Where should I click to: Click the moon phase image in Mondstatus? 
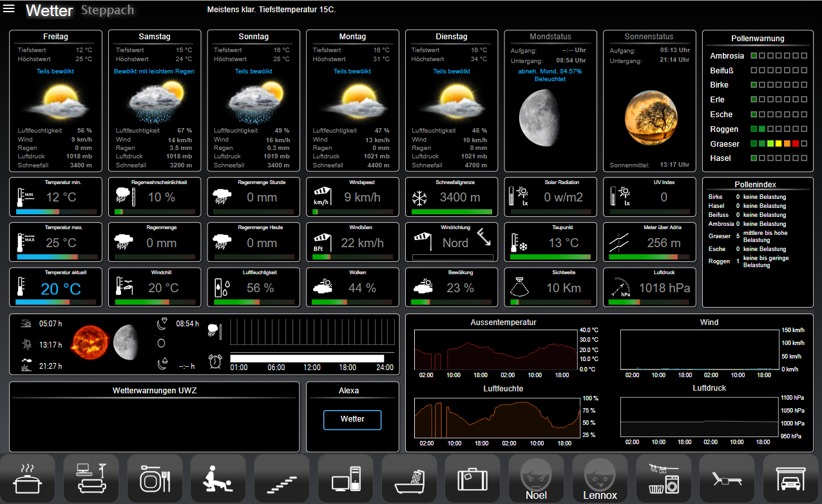pyautogui.click(x=537, y=117)
